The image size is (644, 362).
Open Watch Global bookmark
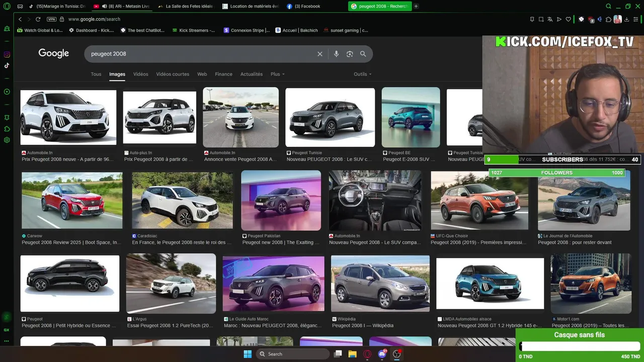click(x=40, y=30)
